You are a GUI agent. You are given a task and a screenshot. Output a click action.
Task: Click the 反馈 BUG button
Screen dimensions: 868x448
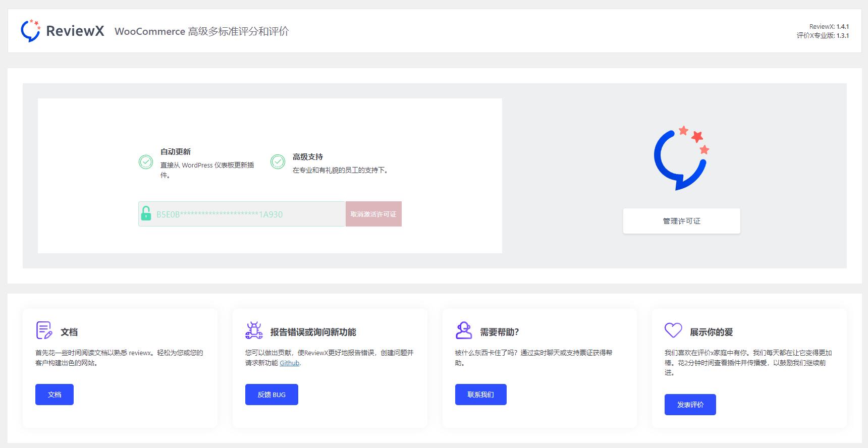272,395
